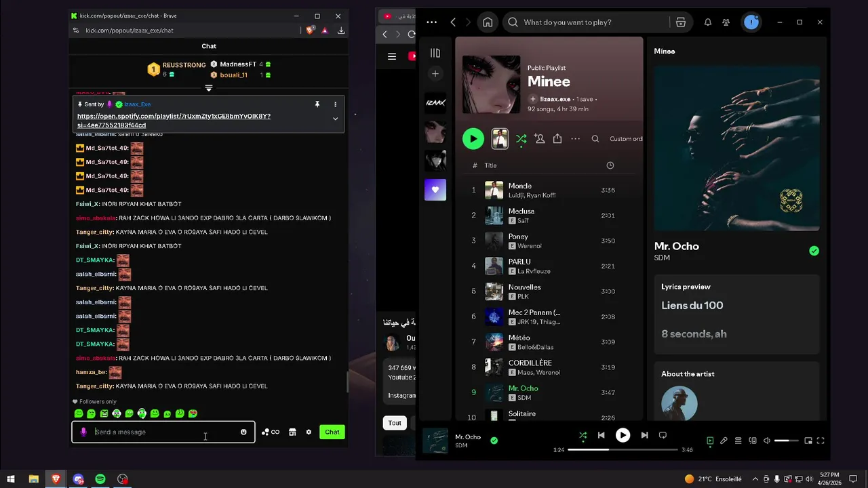Toggle saved checkmark beside Mr. Ocho in player bar
This screenshot has height=488, width=868.
(494, 441)
